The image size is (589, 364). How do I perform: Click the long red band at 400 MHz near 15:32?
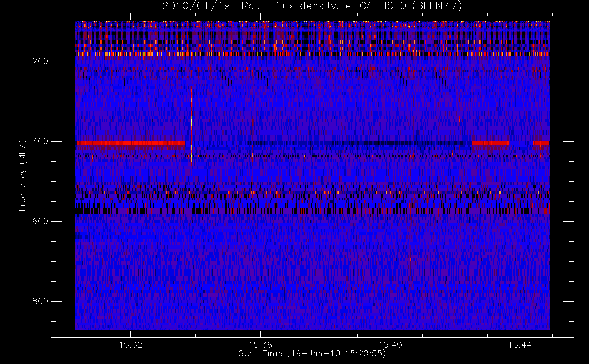[x=131, y=143]
